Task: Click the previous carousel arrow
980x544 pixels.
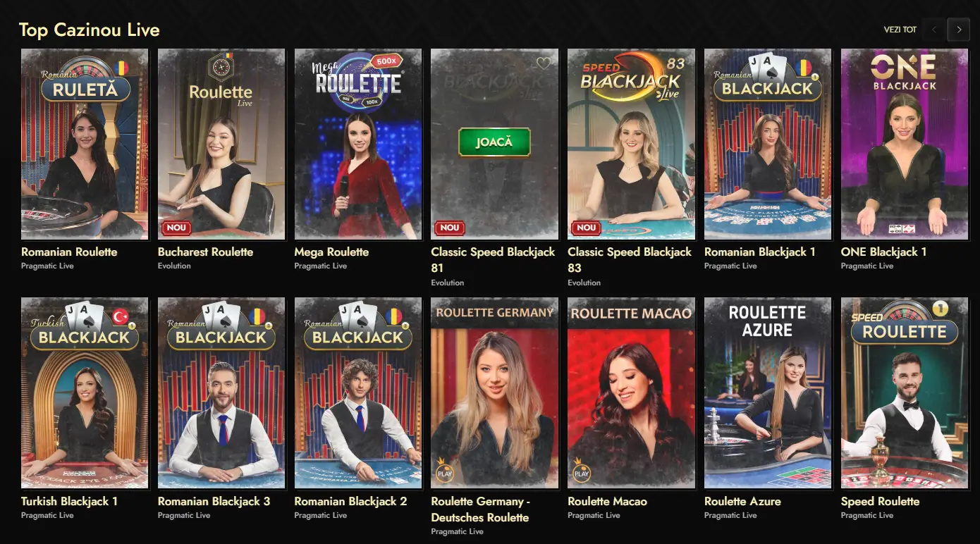Action: [934, 30]
